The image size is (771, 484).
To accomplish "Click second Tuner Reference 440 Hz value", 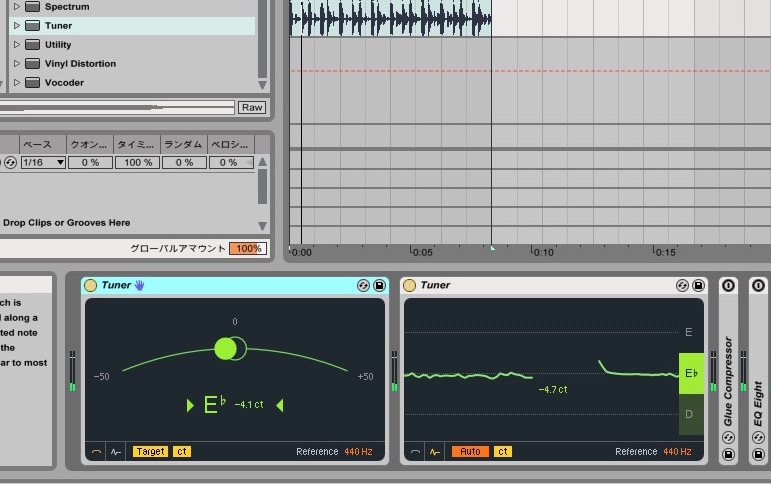I will click(677, 452).
